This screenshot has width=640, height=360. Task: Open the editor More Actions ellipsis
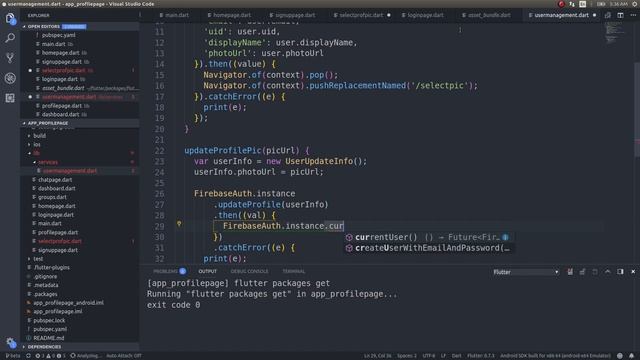point(633,15)
